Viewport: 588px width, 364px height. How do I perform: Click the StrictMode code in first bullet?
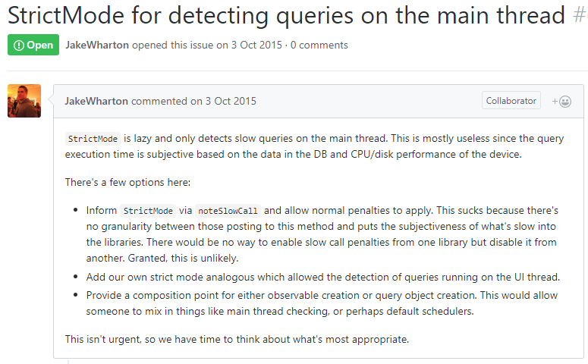(x=147, y=210)
